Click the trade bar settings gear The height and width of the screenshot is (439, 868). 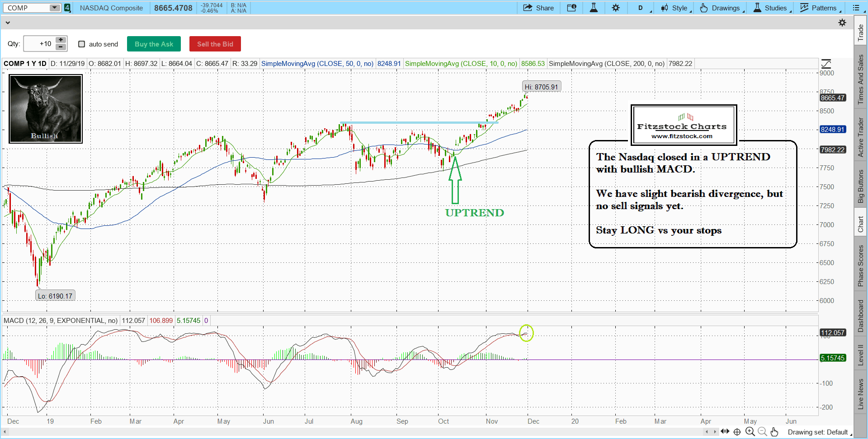[842, 23]
